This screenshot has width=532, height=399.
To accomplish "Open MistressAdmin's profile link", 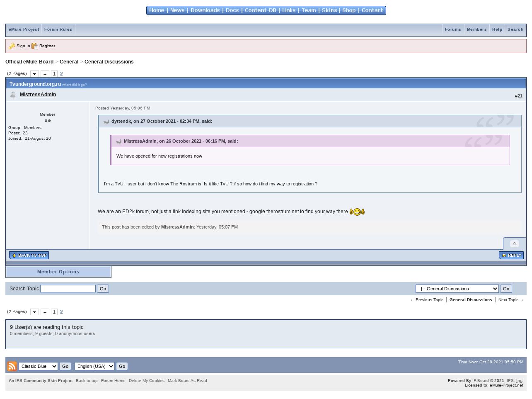I will 38,95.
